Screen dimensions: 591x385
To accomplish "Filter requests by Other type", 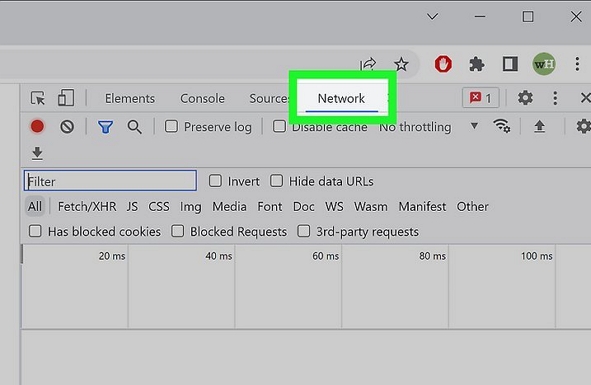I will coord(472,206).
